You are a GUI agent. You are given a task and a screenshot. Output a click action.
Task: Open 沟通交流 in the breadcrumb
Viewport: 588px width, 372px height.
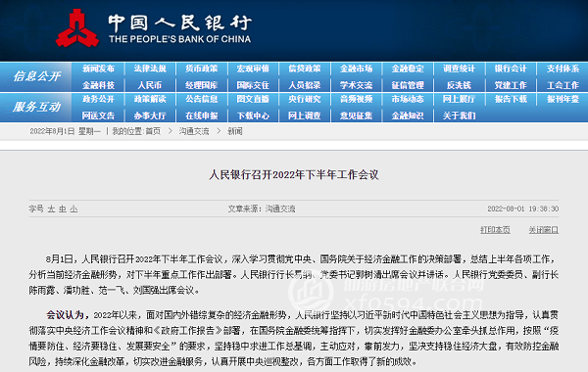pos(194,131)
